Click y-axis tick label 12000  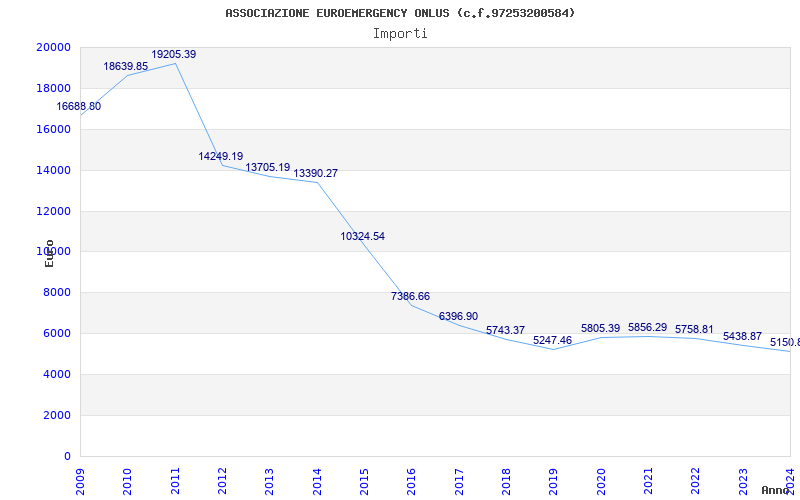54,211
